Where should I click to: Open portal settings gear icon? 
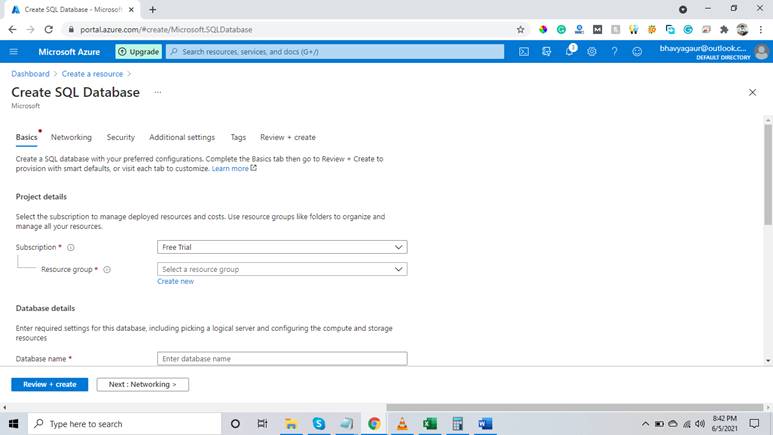(x=592, y=52)
